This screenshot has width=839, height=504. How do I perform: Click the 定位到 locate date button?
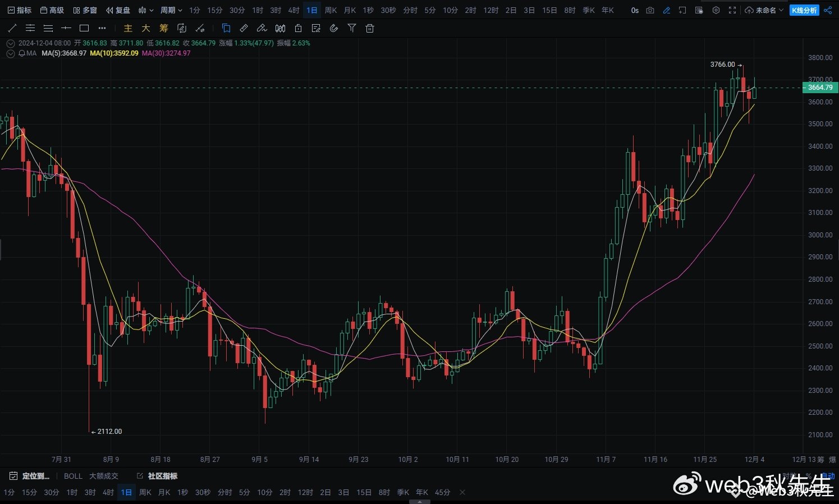[30, 476]
